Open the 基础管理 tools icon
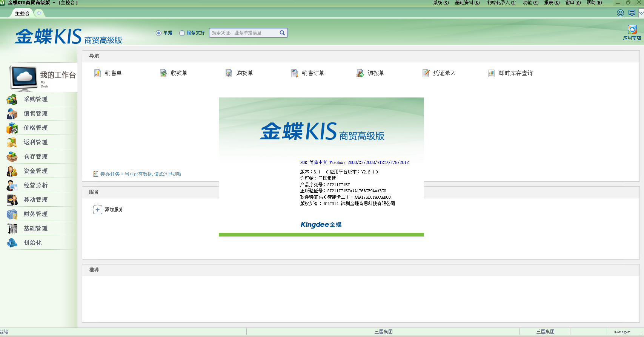 (x=12, y=228)
